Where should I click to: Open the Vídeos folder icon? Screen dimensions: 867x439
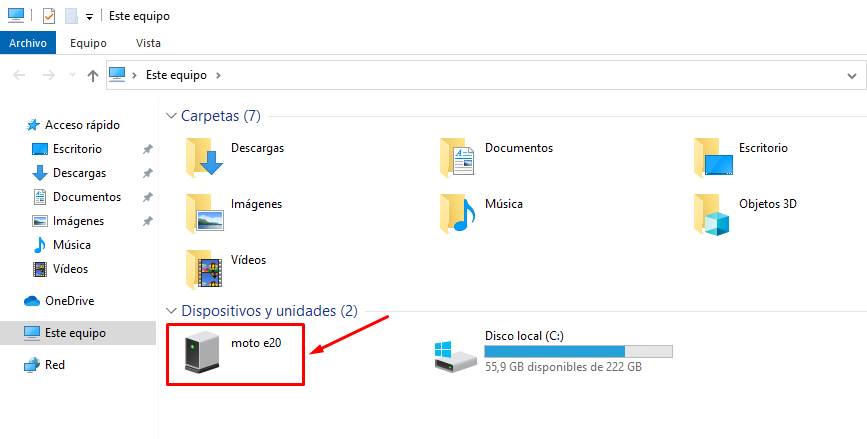(205, 267)
